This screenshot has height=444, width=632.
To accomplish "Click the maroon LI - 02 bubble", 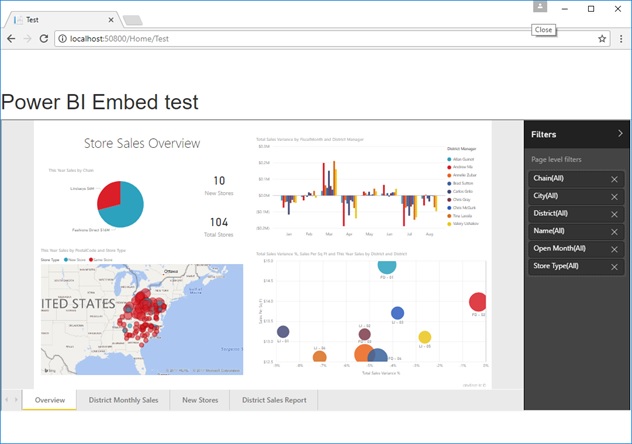I will (x=364, y=334).
